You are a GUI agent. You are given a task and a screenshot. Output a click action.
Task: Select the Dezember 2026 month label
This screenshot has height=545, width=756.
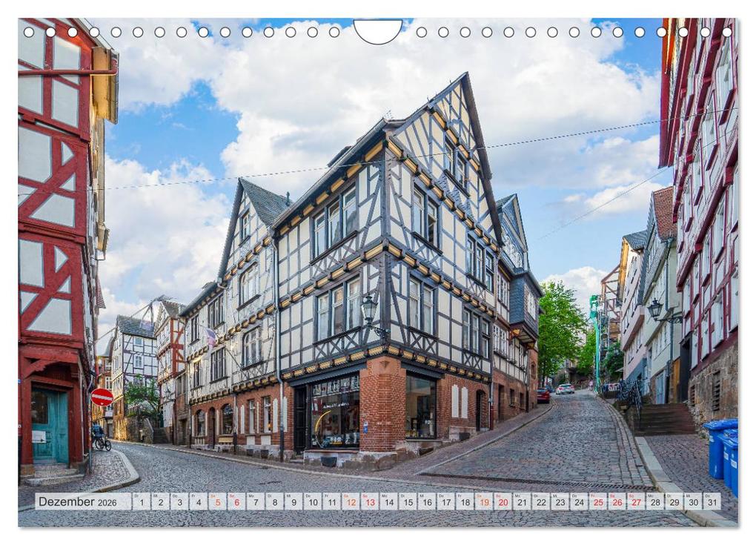coord(77,501)
